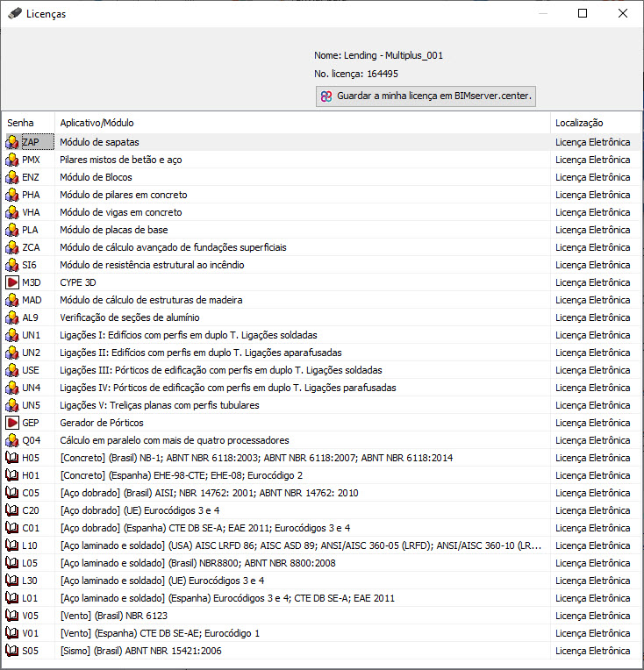Select the CYPE 3D row
This screenshot has width=644, height=670.
(322, 282)
